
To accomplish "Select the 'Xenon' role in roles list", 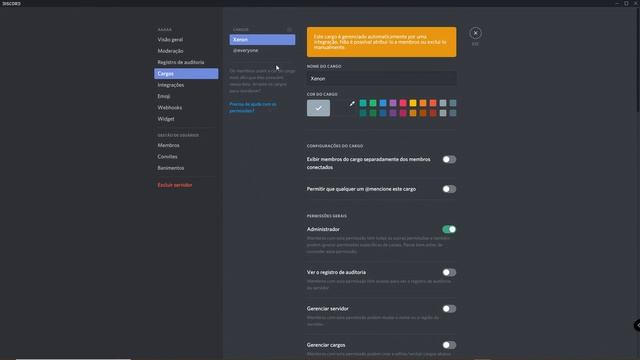I will (262, 40).
